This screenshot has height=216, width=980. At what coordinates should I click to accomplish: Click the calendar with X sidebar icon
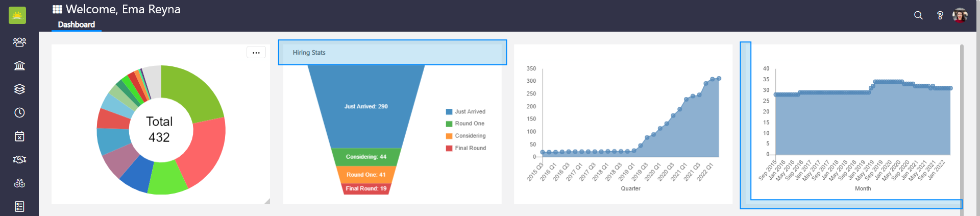(19, 136)
